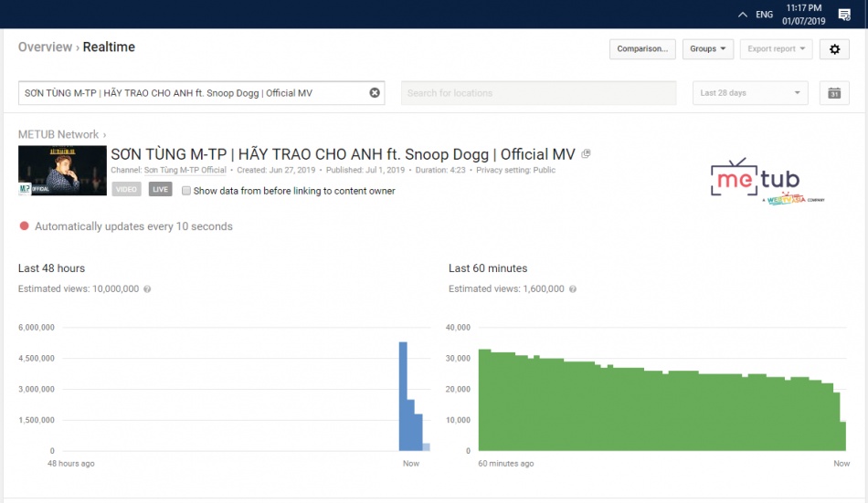
Task: Click help icon beside 1,600,000 estimated views
Action: click(x=572, y=289)
